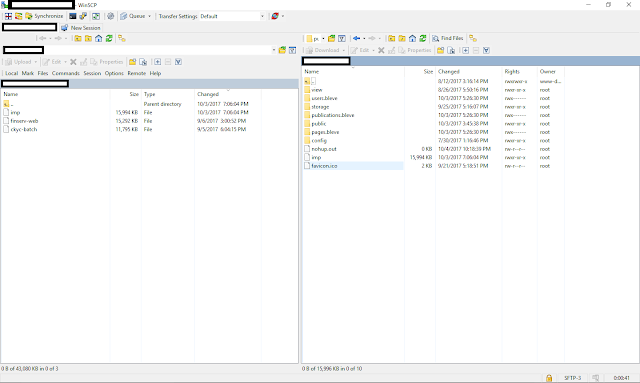Select the remote folder view
640x383 pixels.
coord(317,90)
